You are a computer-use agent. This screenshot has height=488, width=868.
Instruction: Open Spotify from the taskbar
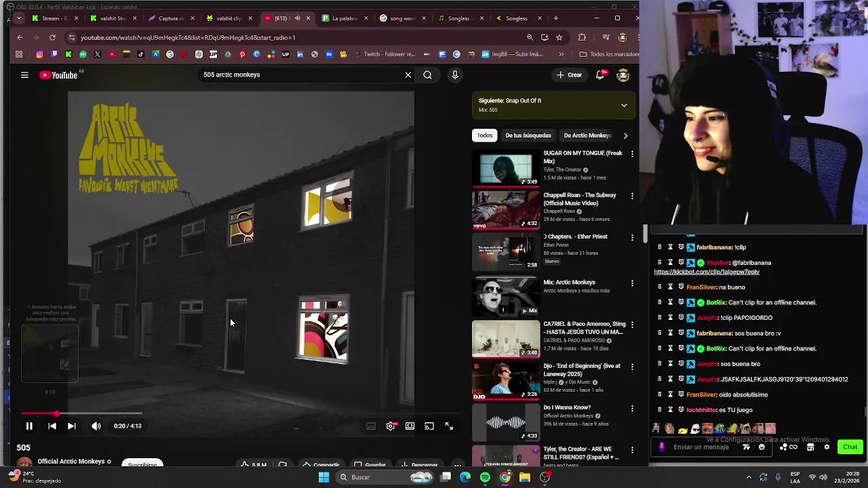[485, 478]
